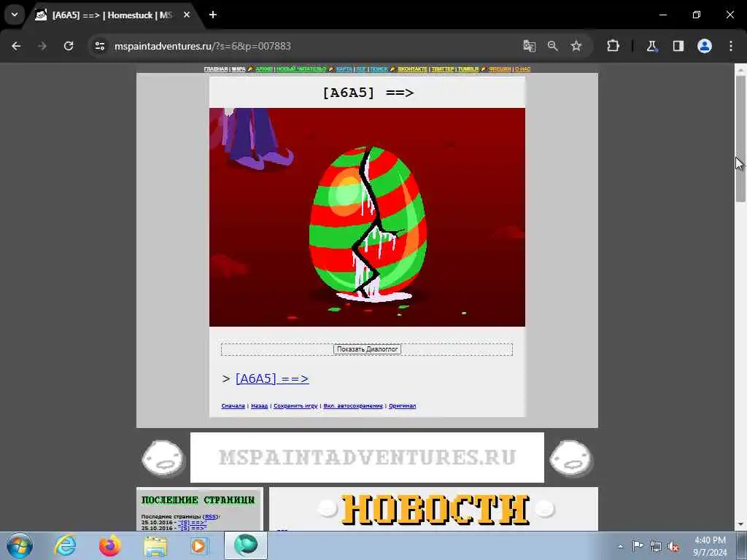Click the MSPAINTADVENTURES.RU banner
Viewport: 747px width, 560px height.
click(368, 457)
